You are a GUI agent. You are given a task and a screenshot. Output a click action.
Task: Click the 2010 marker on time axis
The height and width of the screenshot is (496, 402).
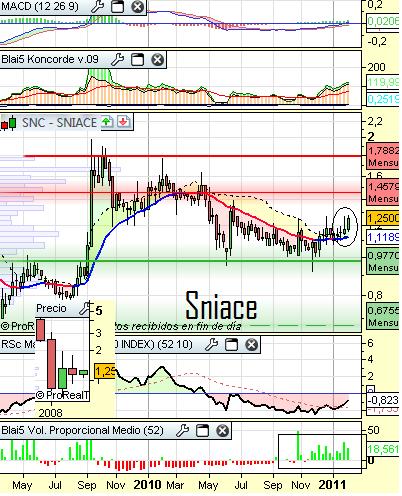[147, 485]
